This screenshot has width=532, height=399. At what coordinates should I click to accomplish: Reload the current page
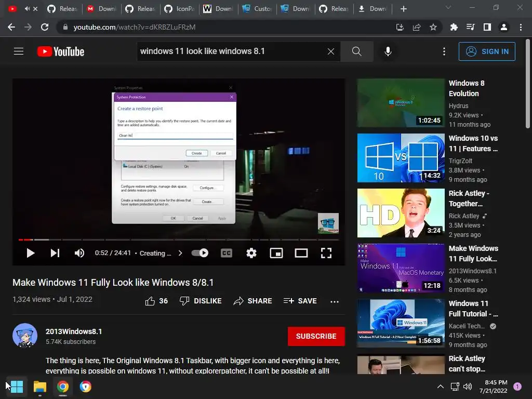coord(45,27)
